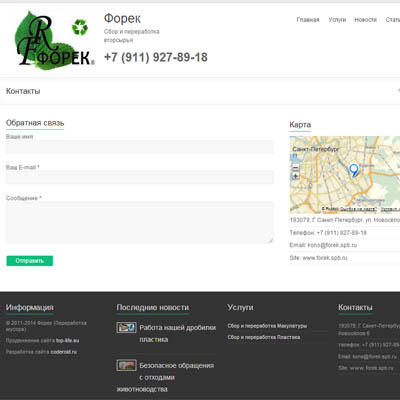Click the copyright 2011-2014 Форек text
The height and width of the screenshot is (400, 400).
46,326
